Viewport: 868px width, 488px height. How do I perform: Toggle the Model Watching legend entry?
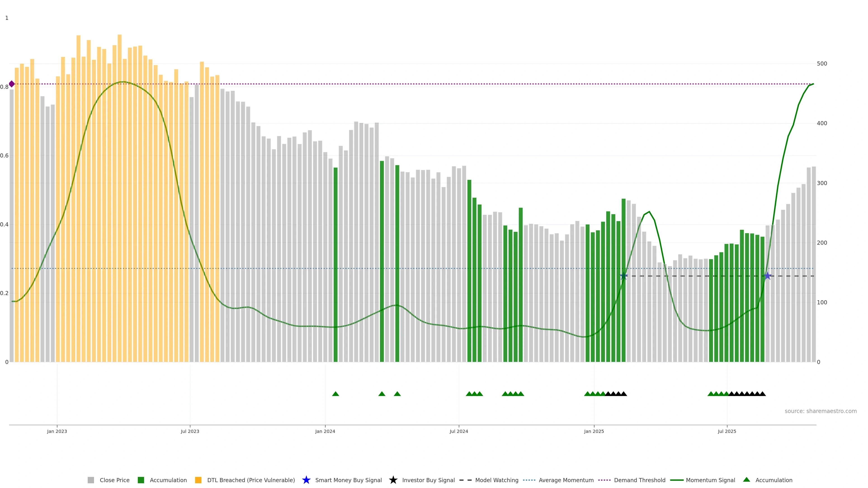tap(496, 480)
